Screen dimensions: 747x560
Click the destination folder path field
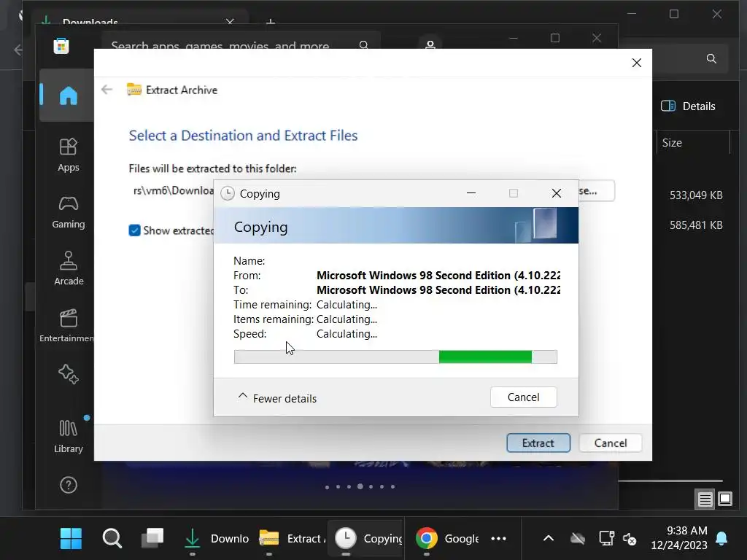point(172,190)
